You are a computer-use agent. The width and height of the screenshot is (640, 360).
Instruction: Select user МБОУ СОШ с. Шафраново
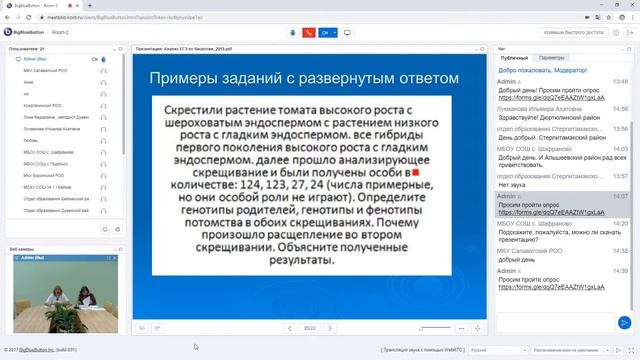(x=49, y=152)
